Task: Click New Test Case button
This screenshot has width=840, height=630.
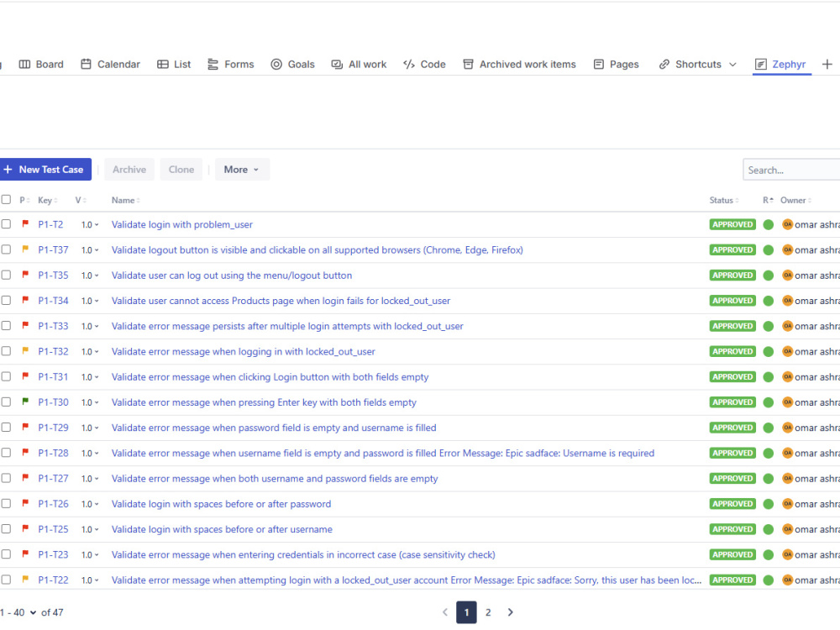Action: click(x=45, y=170)
